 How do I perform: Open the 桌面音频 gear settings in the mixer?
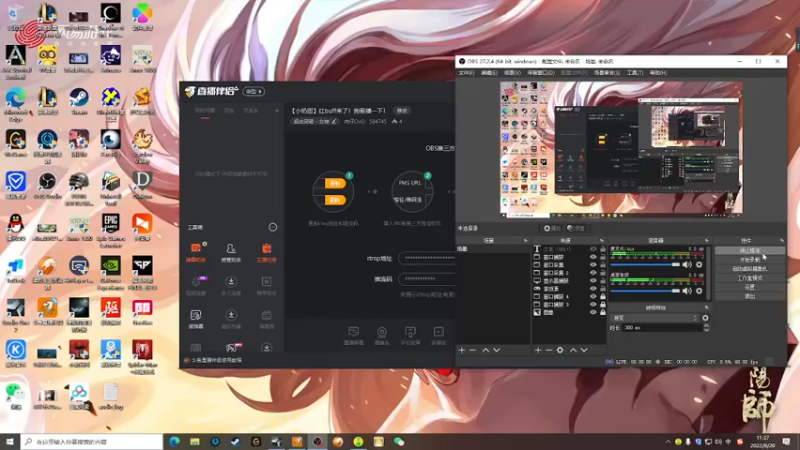[x=699, y=291]
